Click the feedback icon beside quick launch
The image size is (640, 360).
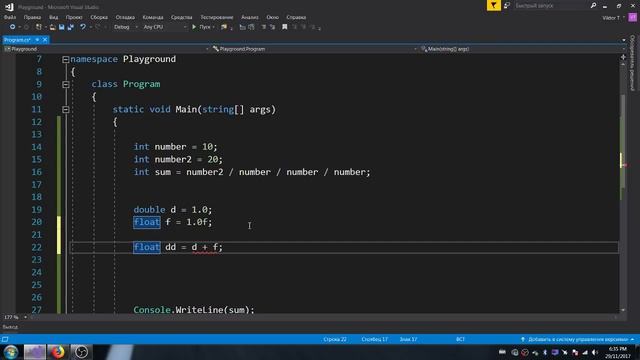coord(507,5)
